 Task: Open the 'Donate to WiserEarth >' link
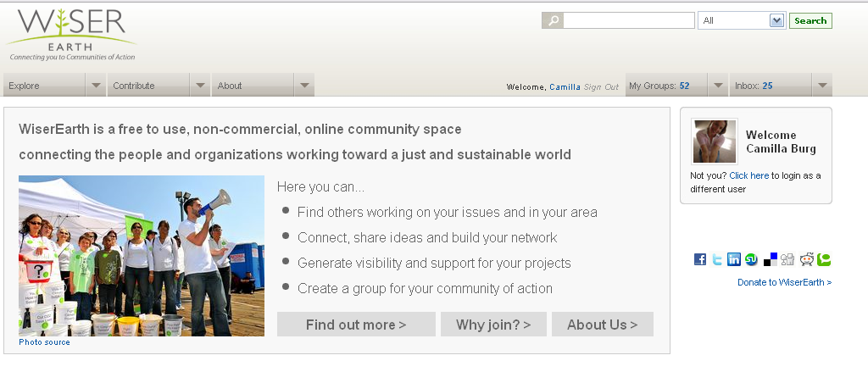click(x=784, y=282)
